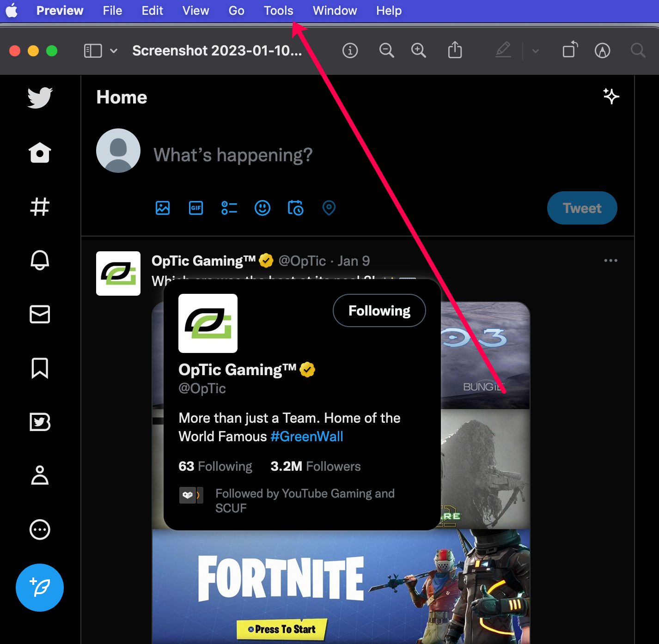Zoom in with the magnifier plus icon
Image resolution: width=659 pixels, height=644 pixels.
click(x=419, y=50)
